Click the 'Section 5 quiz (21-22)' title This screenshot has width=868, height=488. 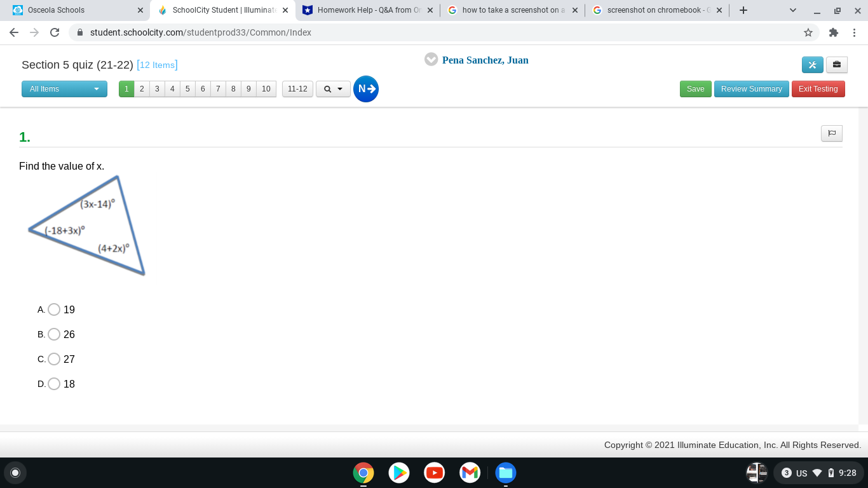point(78,65)
